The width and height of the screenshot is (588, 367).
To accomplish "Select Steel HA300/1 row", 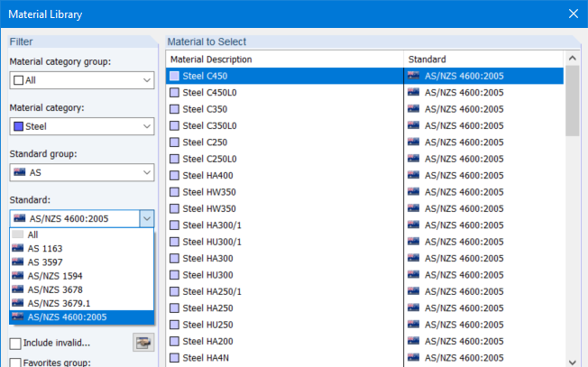I will click(364, 225).
